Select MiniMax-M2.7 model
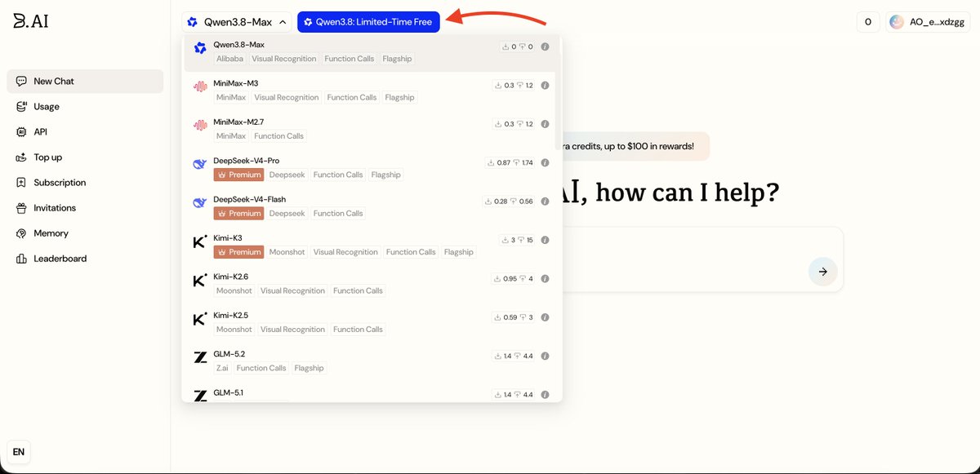 point(369,130)
